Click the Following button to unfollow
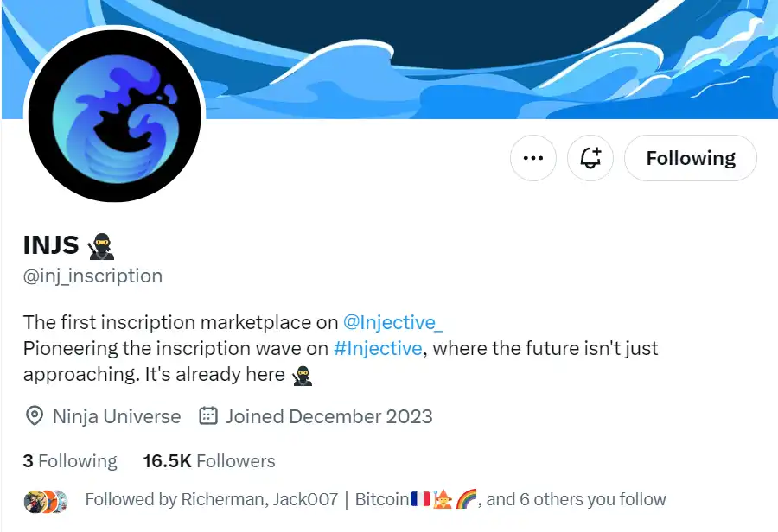778x532 pixels. 690,158
